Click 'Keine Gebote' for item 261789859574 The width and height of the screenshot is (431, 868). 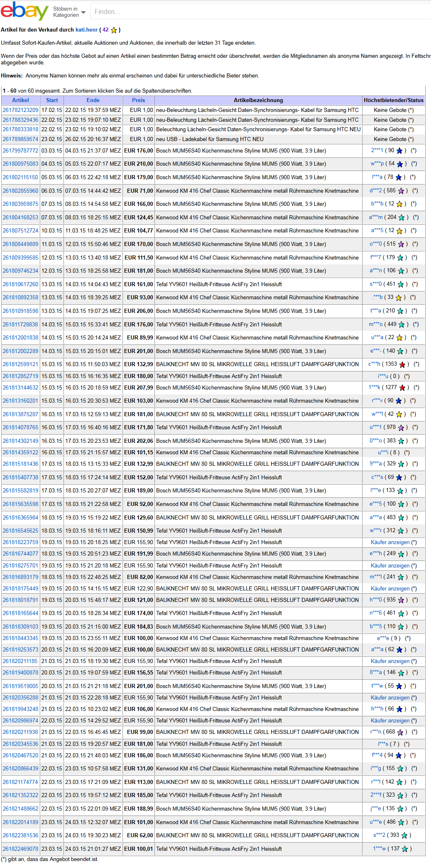click(x=390, y=139)
